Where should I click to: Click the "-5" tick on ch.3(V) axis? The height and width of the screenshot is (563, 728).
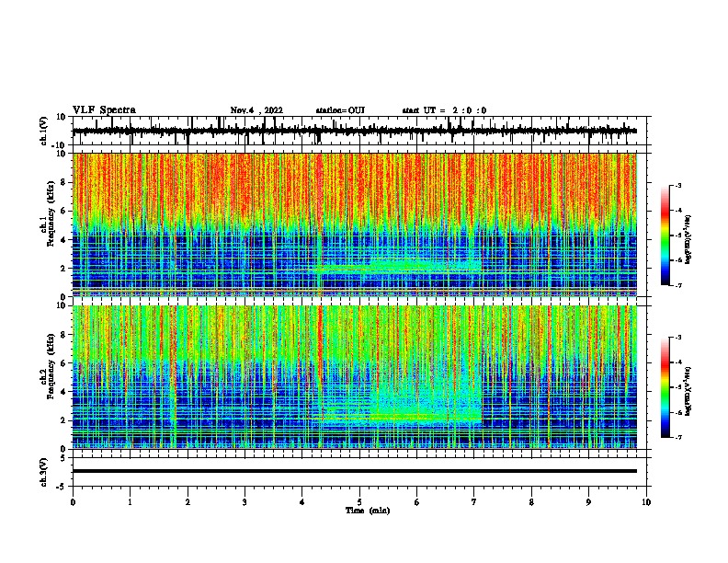coord(62,487)
